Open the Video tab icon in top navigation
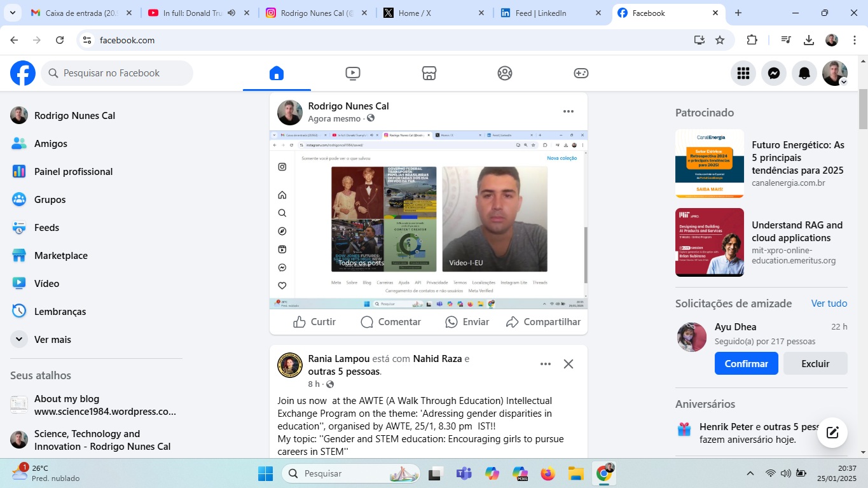The width and height of the screenshot is (868, 488). click(x=352, y=73)
